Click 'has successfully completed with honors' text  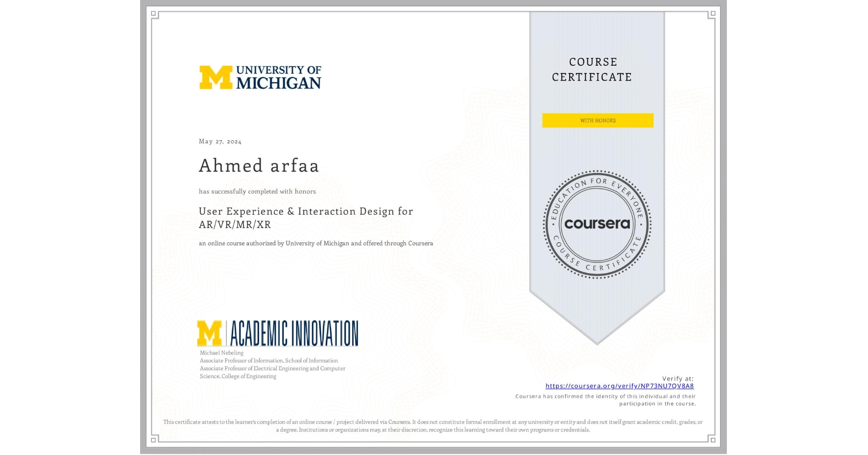point(257,192)
